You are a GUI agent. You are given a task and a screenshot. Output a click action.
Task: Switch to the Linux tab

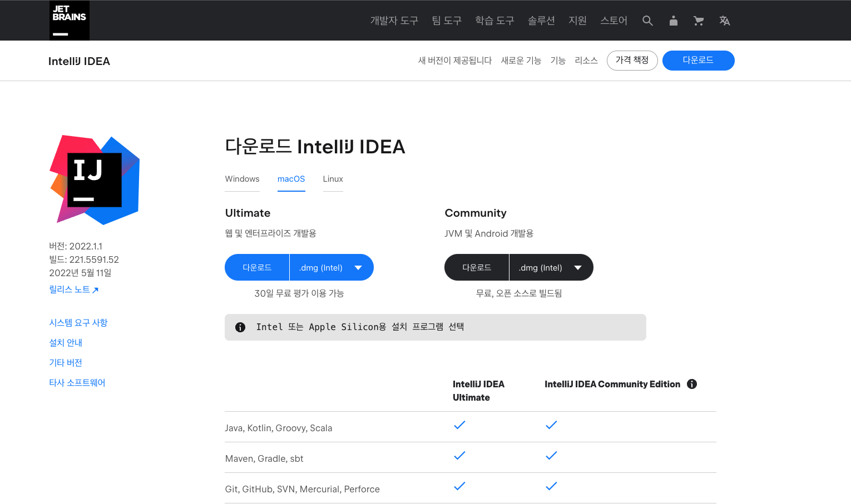click(333, 179)
